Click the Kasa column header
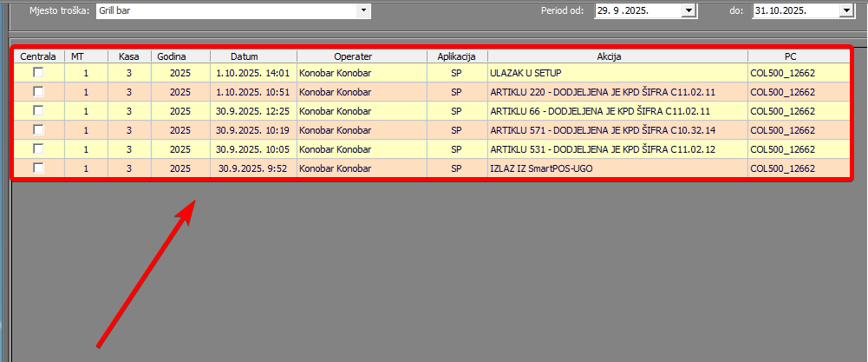The image size is (868, 362). [129, 56]
